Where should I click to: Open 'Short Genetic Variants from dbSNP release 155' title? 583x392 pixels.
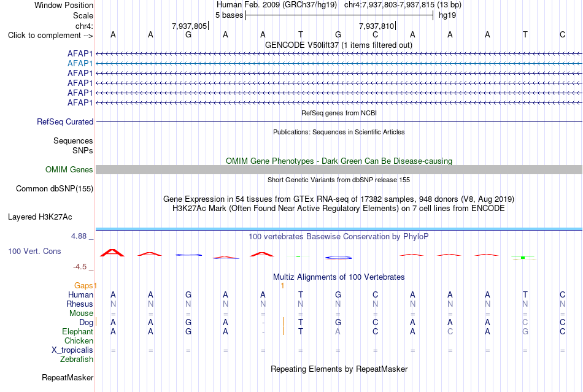click(x=339, y=180)
